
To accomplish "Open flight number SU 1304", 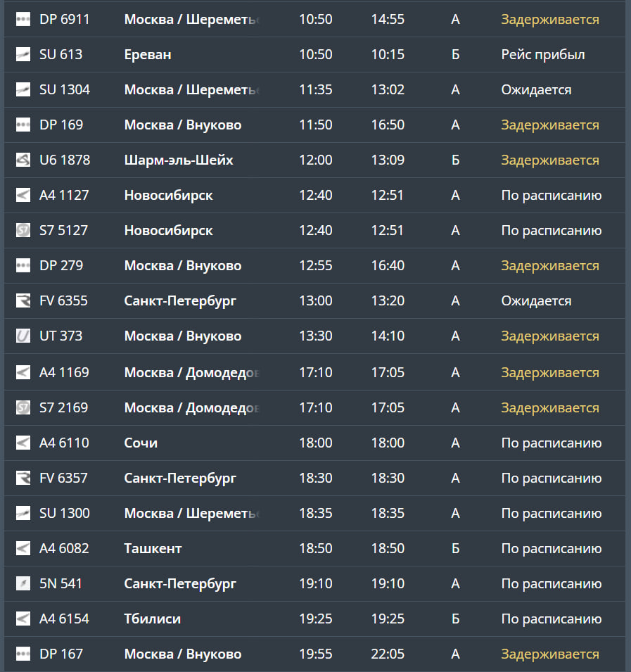I will click(x=65, y=90).
